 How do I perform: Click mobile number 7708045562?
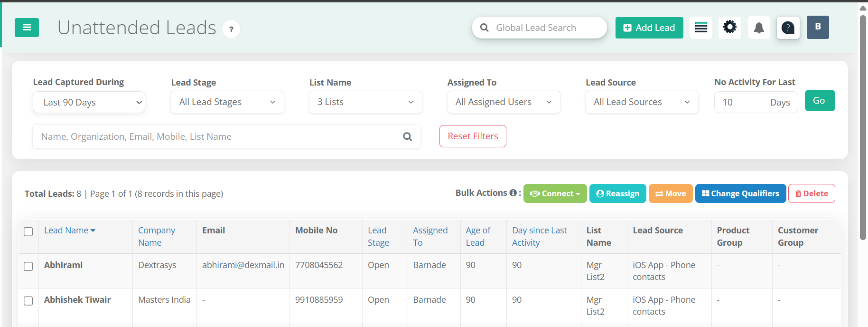coord(319,265)
